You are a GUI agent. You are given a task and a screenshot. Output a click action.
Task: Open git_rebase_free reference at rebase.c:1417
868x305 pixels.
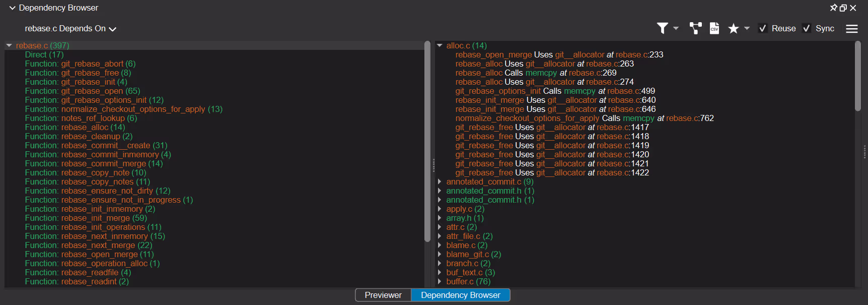click(552, 127)
